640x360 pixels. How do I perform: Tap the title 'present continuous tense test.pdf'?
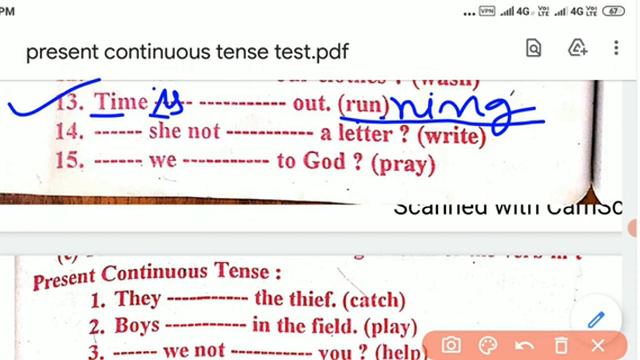click(x=187, y=52)
